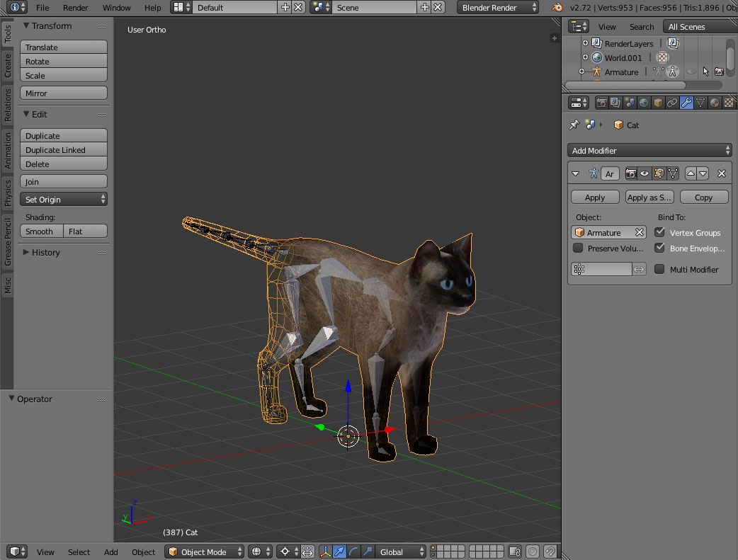The image size is (738, 560).
Task: Click the vertex group input field
Action: point(601,269)
